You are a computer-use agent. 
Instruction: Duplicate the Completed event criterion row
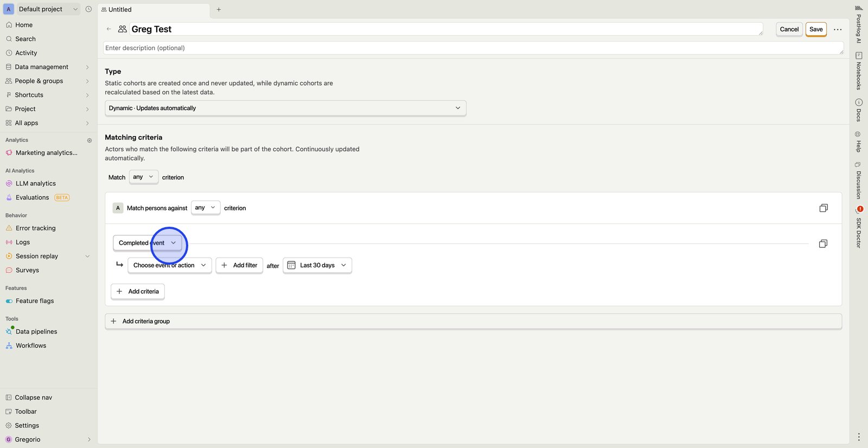coord(822,244)
